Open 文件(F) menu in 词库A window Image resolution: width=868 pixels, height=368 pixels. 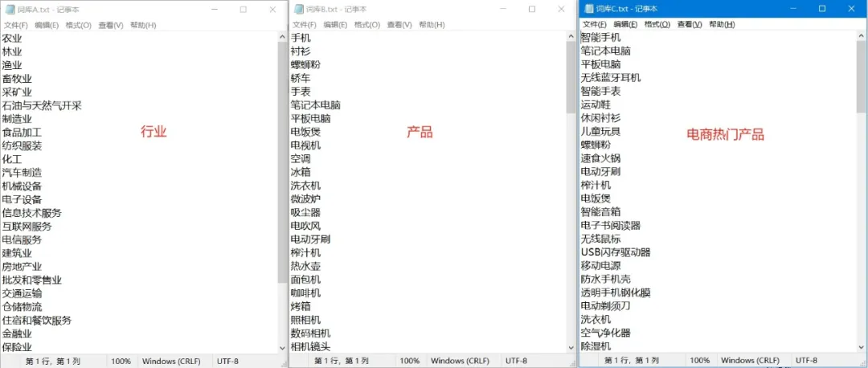pos(16,26)
